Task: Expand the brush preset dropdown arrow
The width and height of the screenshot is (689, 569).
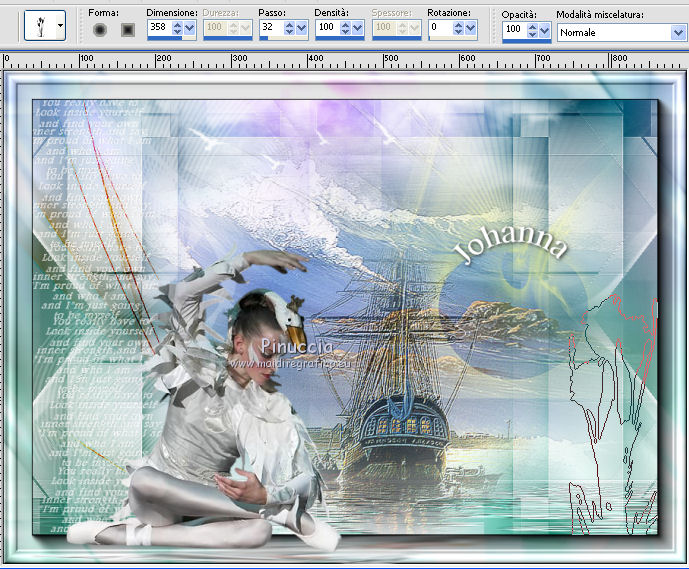Action: point(61,25)
